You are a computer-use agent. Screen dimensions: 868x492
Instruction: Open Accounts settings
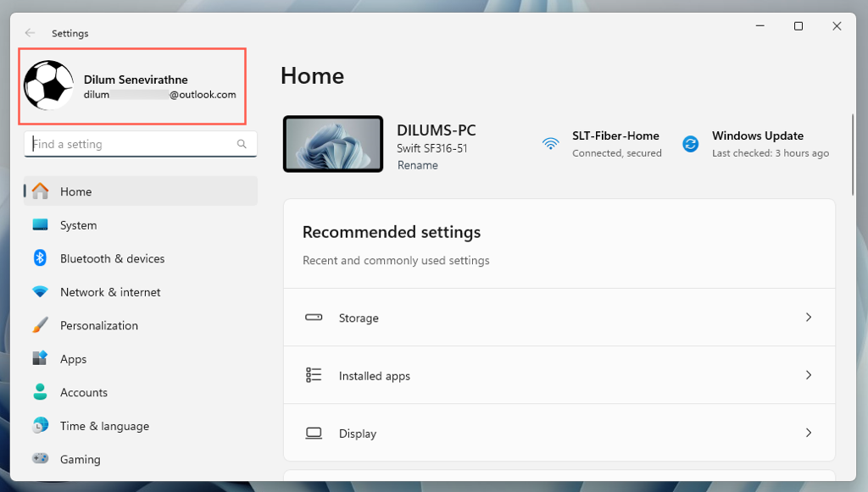(141, 392)
